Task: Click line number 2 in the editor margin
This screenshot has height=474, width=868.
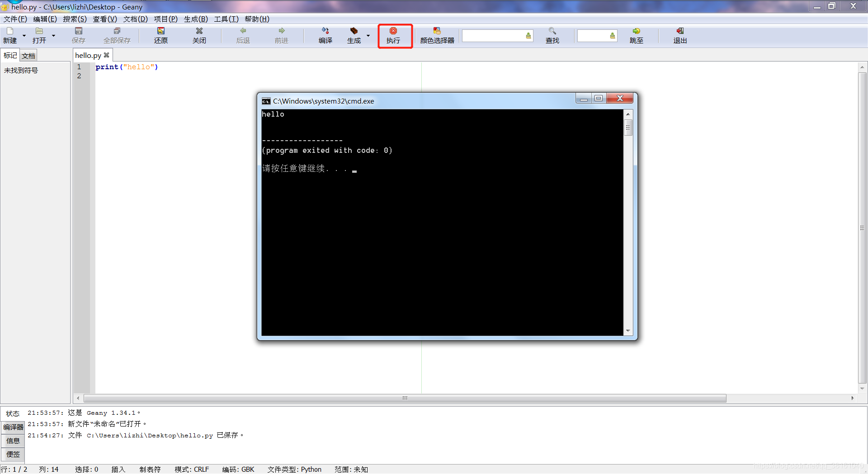Action: pos(79,76)
